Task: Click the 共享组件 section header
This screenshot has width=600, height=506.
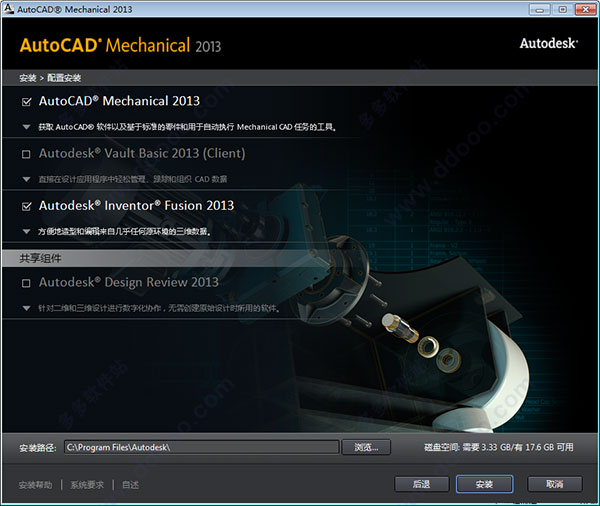Action: [40, 258]
